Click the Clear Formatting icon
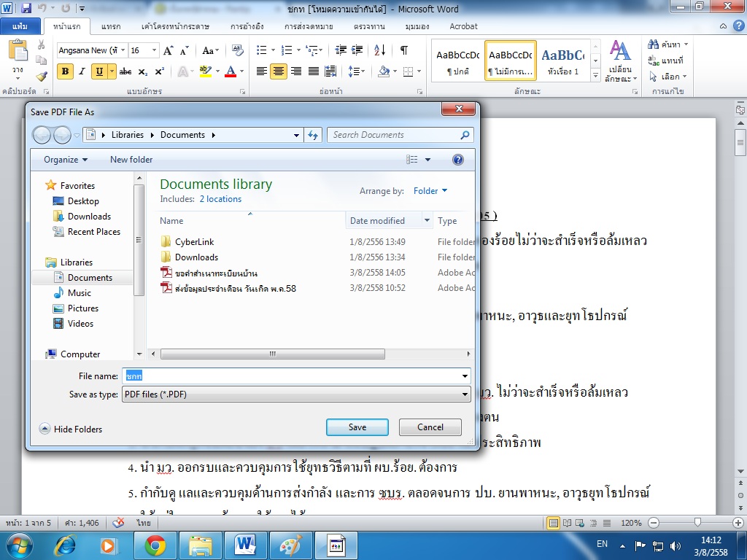The image size is (747, 560). (237, 50)
